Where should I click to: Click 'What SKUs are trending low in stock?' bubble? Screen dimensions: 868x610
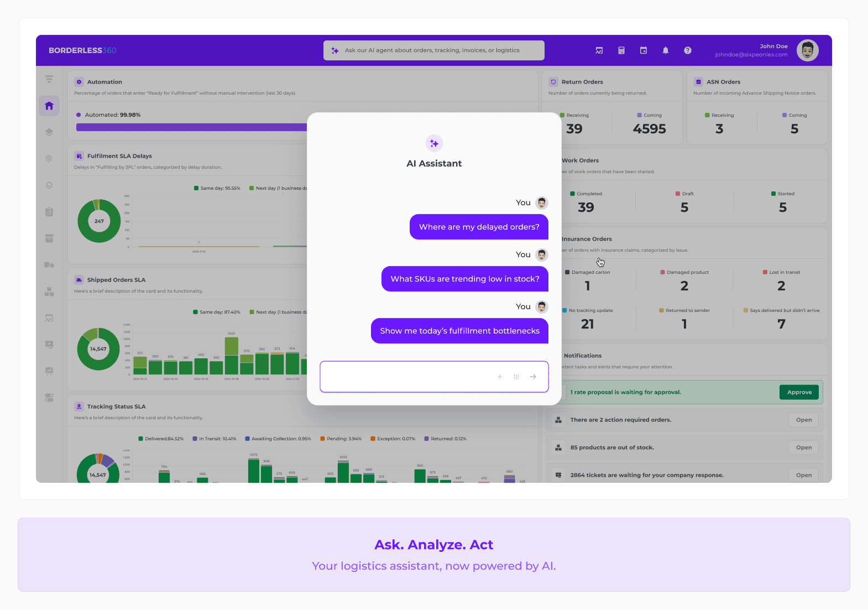[x=465, y=279]
